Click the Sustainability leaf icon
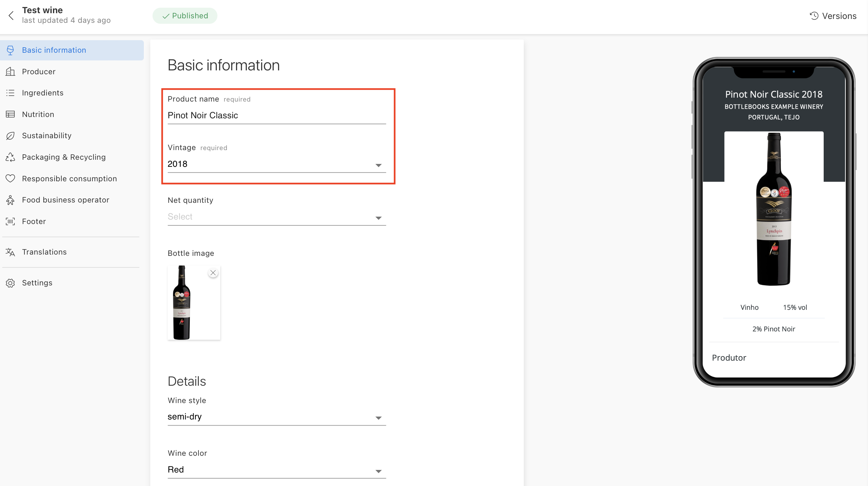The image size is (868, 486). coord(11,136)
